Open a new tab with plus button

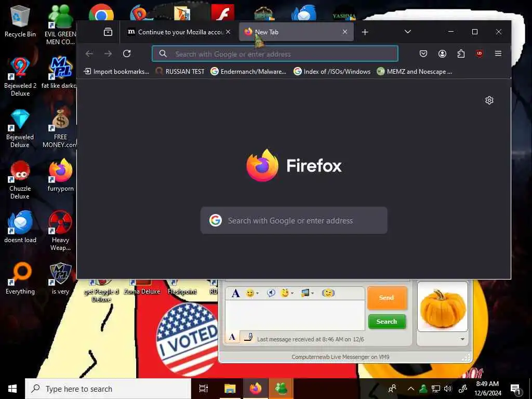(x=365, y=32)
